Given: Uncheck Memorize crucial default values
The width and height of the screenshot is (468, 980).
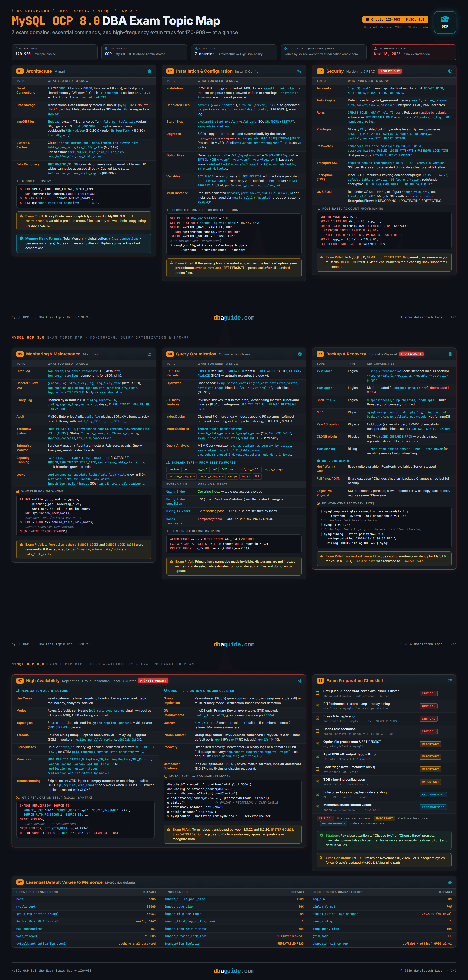Looking at the screenshot, I should [317, 807].
